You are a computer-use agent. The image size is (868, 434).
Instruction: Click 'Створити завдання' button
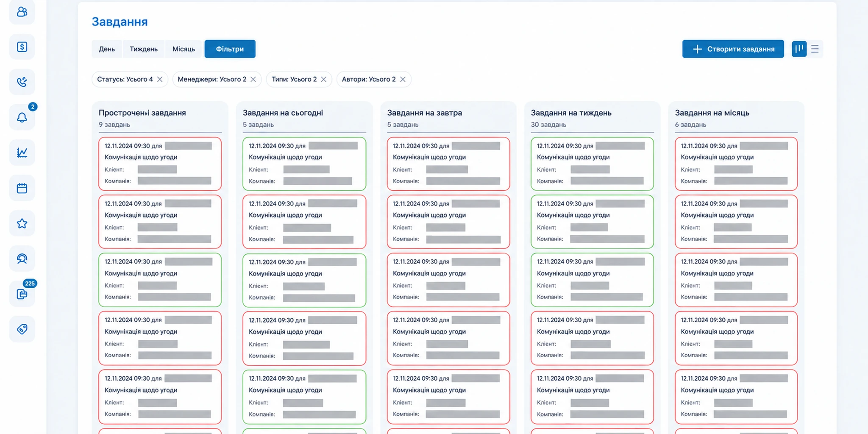click(x=733, y=49)
